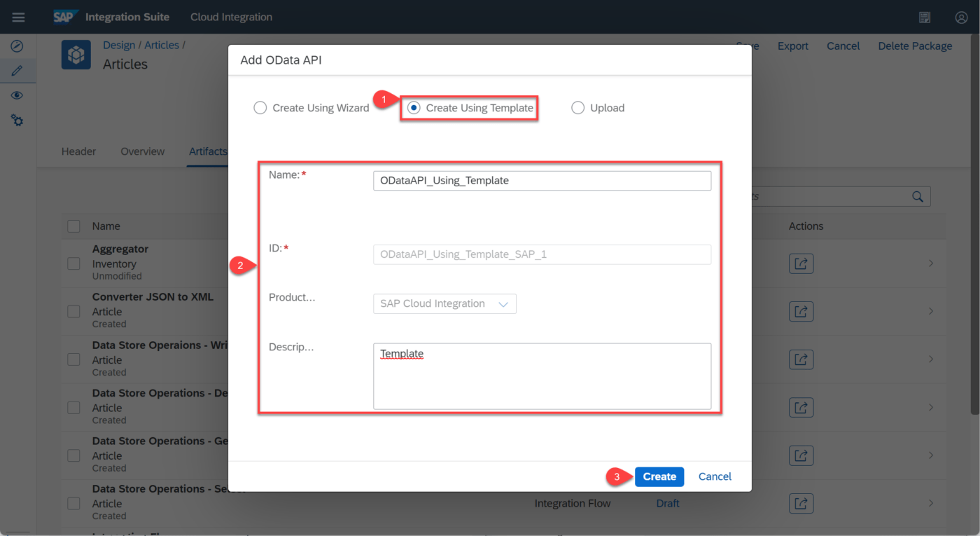Click the search magnifier icon
Image resolution: width=980 pixels, height=536 pixels.
point(918,197)
